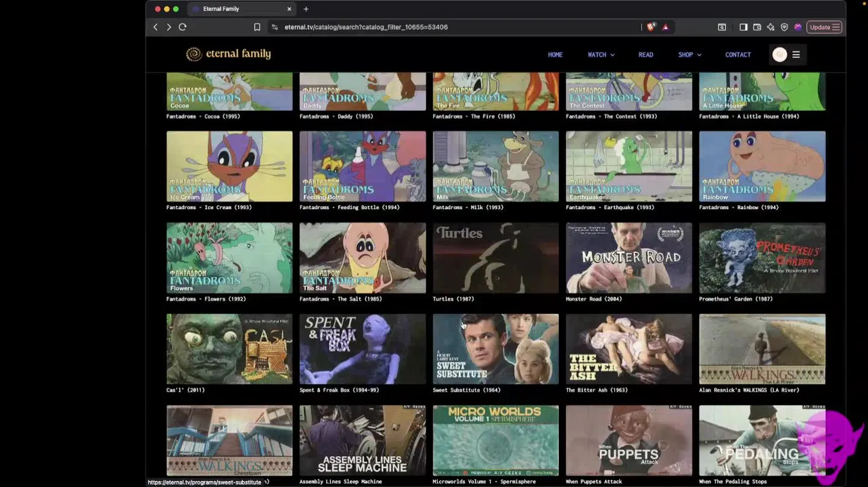Expand the SHOP dropdown menu
Image resolution: width=868 pixels, height=487 pixels.
(689, 55)
